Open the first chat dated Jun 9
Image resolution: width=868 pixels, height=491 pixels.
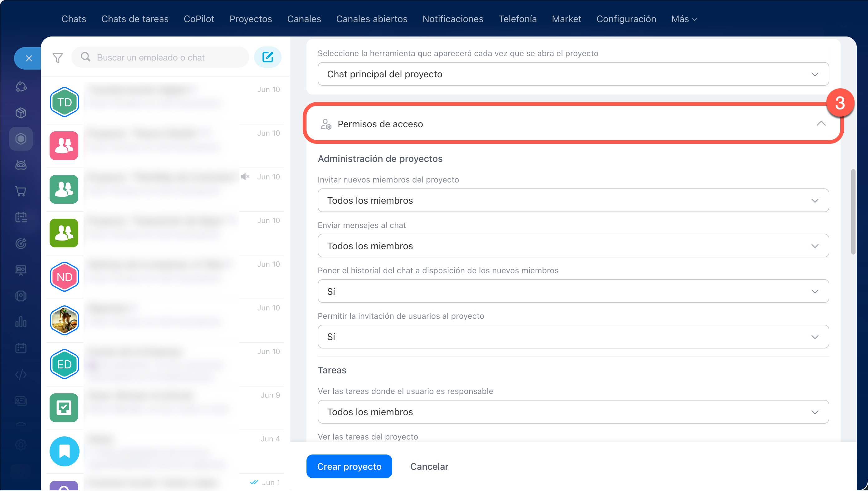[165, 408]
